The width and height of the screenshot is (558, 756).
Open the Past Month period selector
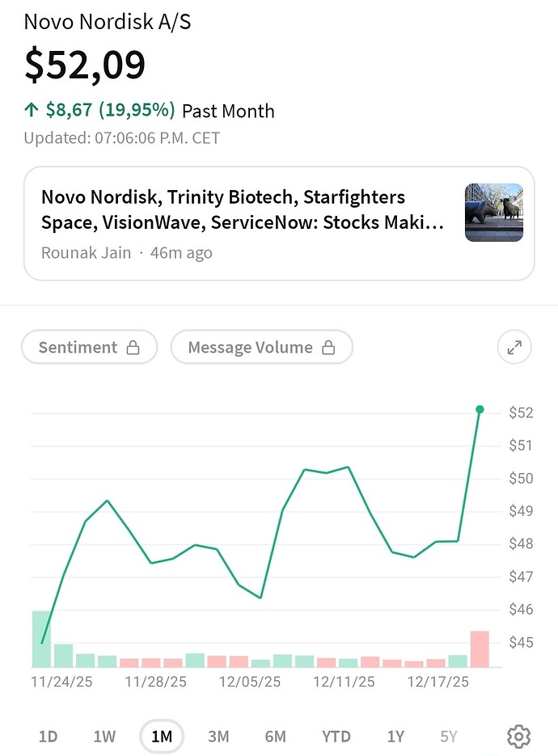coord(227,111)
